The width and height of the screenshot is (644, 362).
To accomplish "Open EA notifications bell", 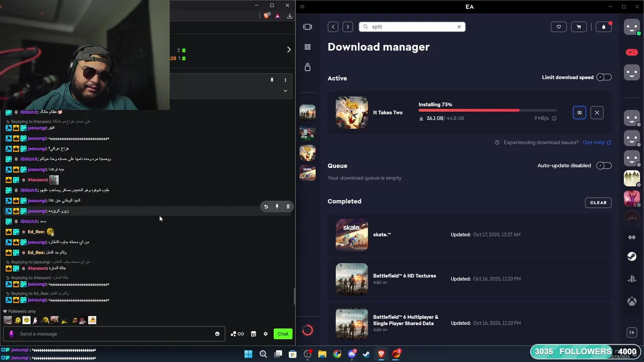I will pos(604,27).
